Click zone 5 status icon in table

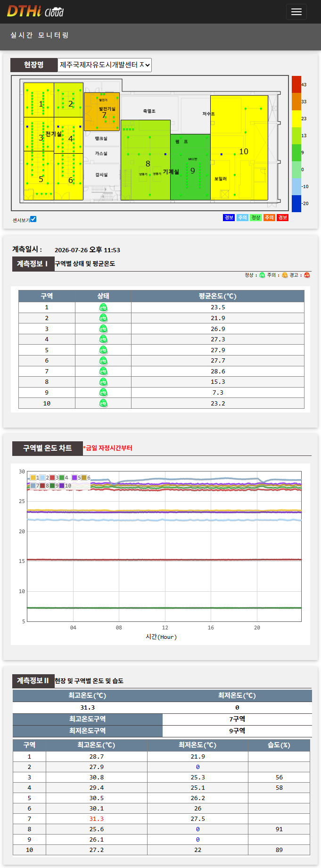(103, 350)
